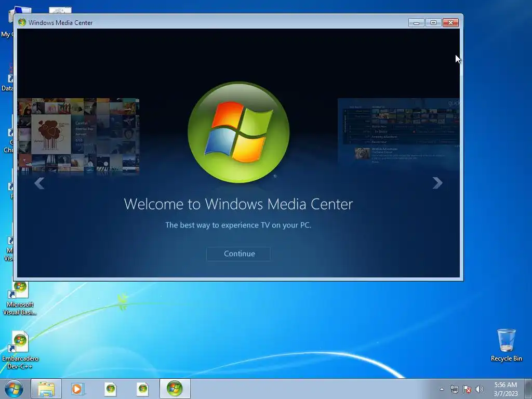Click the 'Welcome to Windows Media Center' heading

[x=238, y=204]
